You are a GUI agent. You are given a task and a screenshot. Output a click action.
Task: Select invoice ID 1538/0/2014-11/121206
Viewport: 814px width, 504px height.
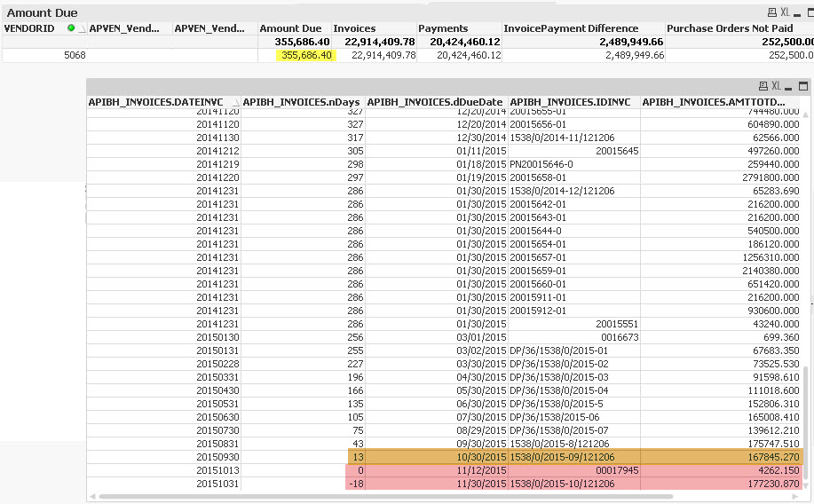click(562, 138)
